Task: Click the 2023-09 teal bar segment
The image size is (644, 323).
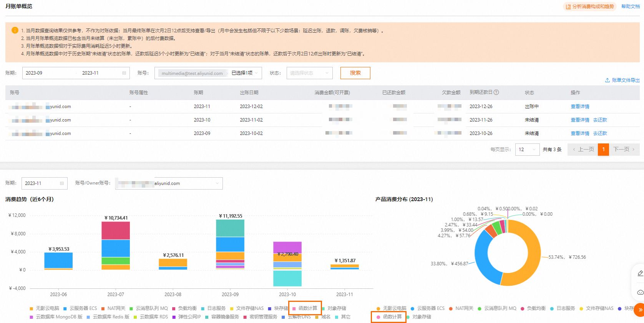Action: (x=230, y=228)
